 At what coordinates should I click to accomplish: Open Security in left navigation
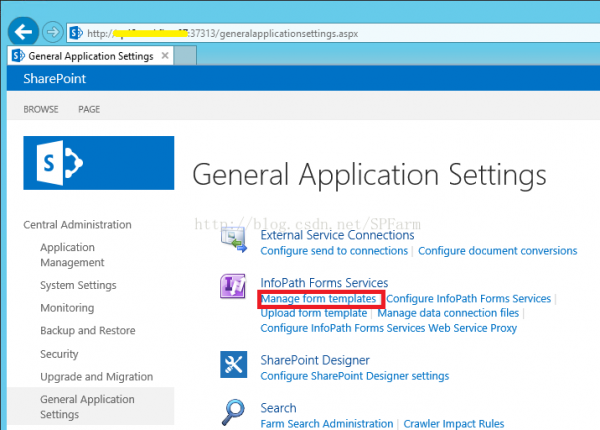pyautogui.click(x=59, y=354)
